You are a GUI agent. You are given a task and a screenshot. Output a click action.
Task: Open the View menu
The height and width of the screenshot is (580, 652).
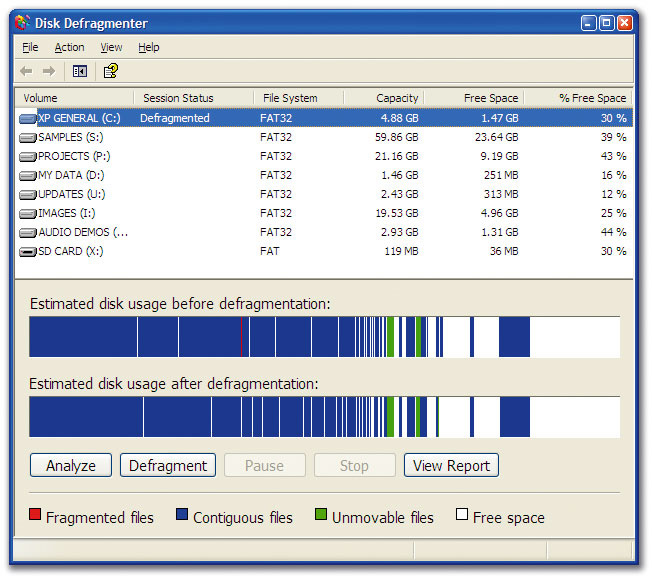pyautogui.click(x=111, y=47)
